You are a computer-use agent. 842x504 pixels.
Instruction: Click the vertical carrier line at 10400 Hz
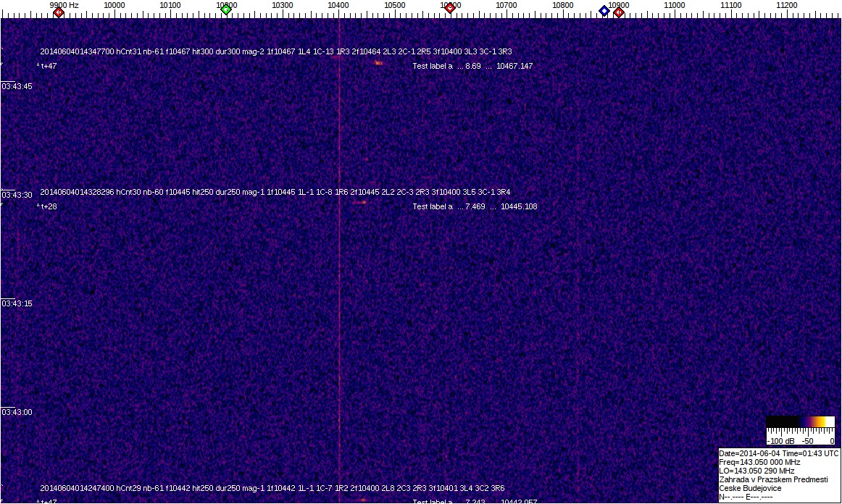tap(339, 290)
